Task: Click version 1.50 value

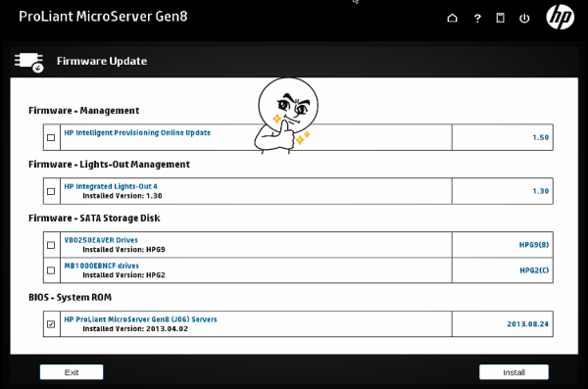Action: point(540,138)
